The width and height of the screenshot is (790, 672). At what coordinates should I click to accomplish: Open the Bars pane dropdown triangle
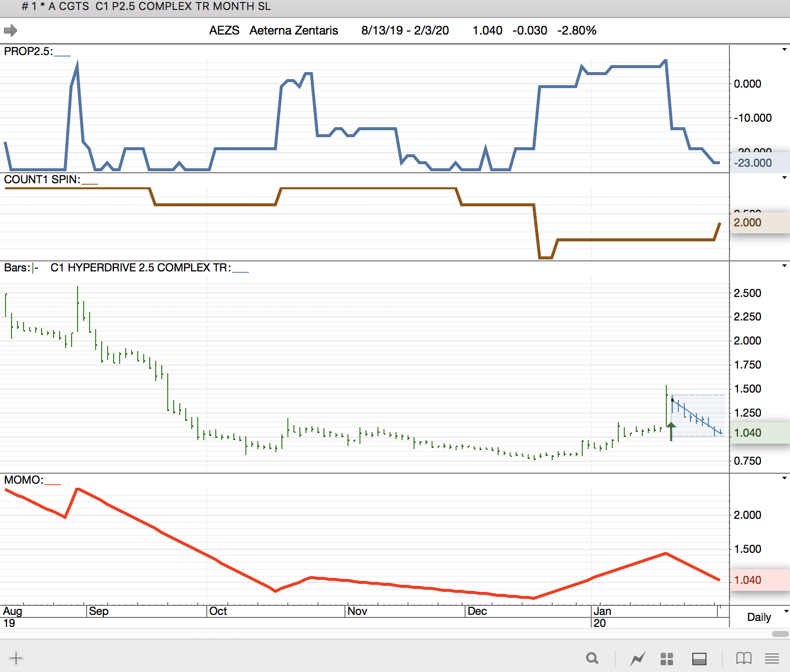(x=784, y=266)
